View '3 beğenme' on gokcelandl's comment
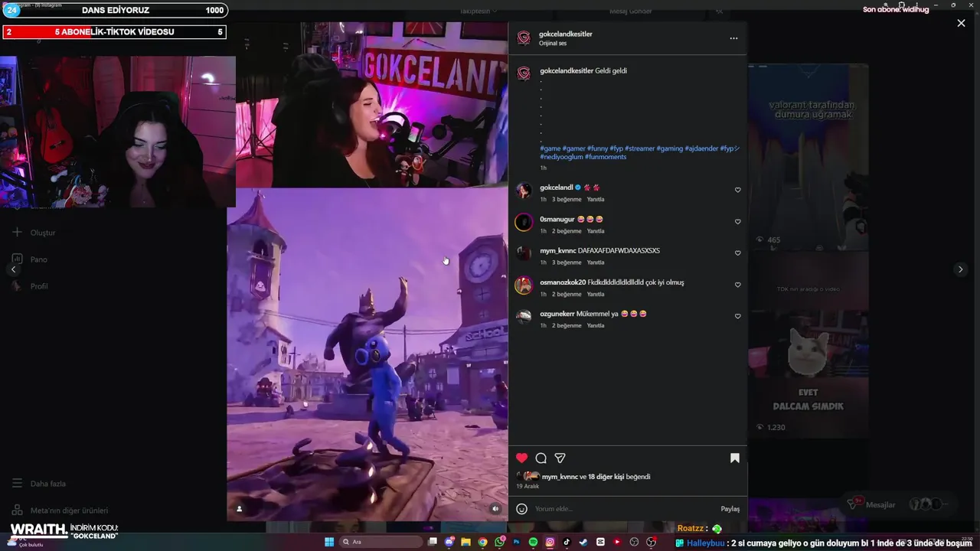This screenshot has width=980, height=551. pyautogui.click(x=567, y=199)
